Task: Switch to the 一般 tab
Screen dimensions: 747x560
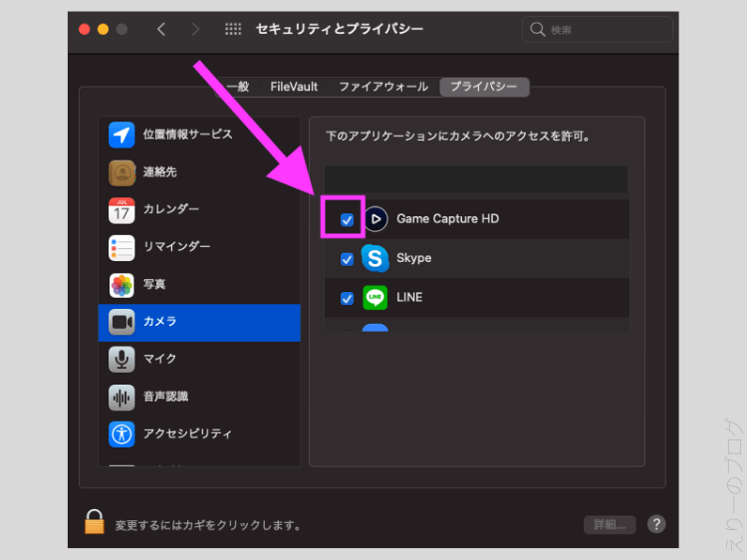Action: [237, 87]
